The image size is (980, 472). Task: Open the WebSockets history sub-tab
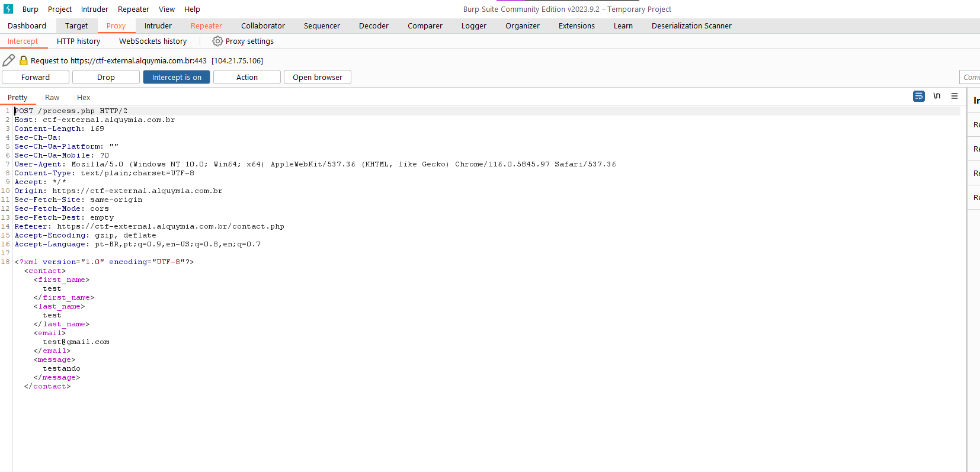pyautogui.click(x=153, y=41)
